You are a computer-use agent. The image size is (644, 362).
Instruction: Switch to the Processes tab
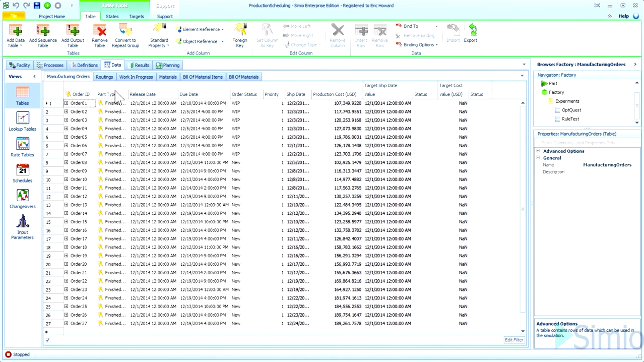pos(50,65)
